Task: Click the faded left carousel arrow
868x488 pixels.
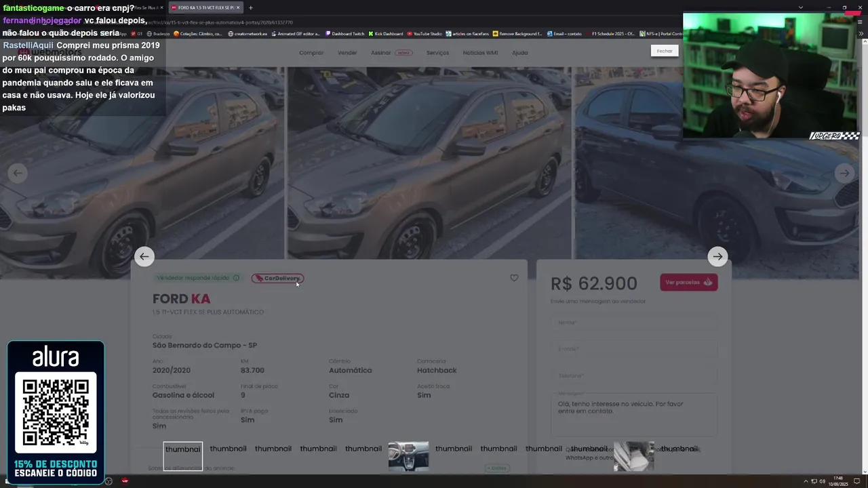Action: click(x=18, y=173)
